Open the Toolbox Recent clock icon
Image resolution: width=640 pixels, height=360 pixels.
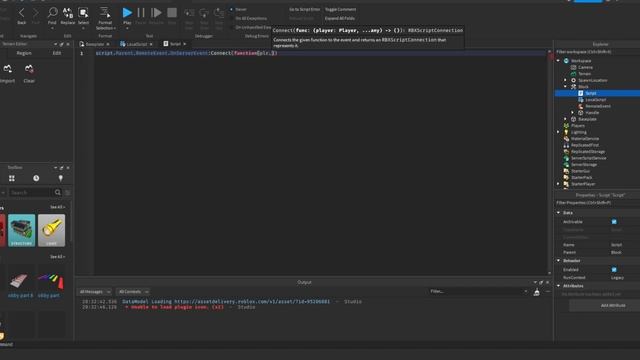(36, 178)
